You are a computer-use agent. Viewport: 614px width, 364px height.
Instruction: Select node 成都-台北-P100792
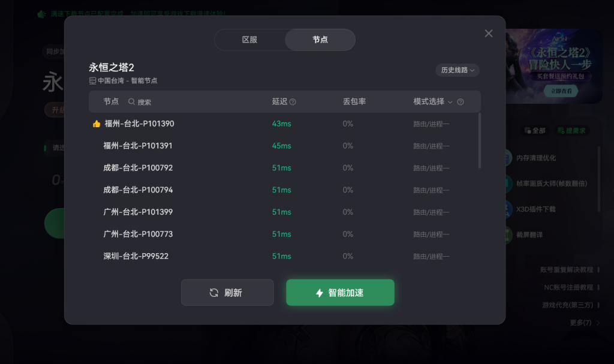(x=285, y=168)
